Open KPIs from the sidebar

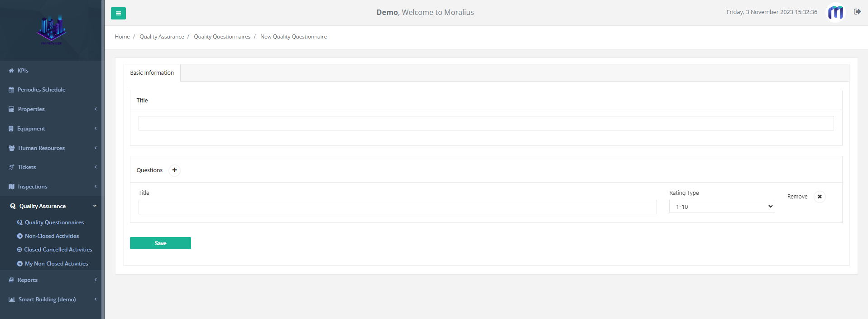coord(23,71)
